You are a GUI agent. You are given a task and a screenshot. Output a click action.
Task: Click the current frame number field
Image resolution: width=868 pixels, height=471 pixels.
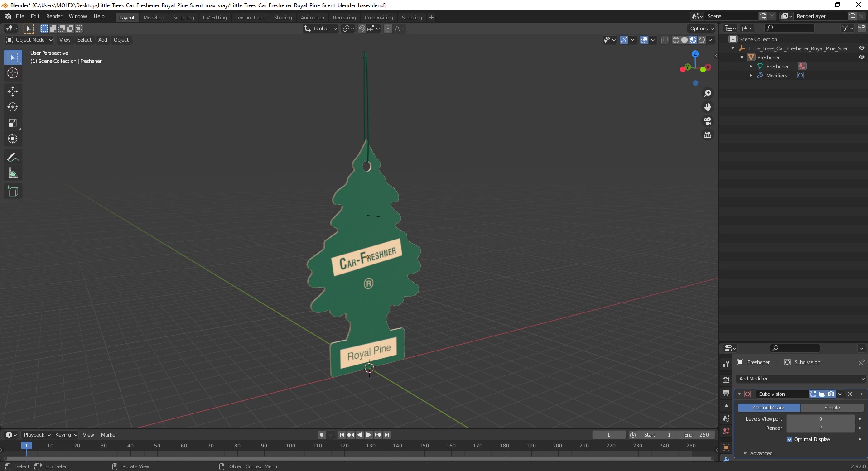click(x=608, y=435)
